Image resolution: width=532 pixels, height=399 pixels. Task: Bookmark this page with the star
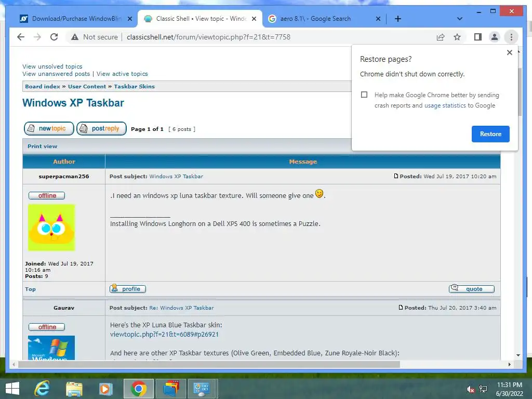(457, 37)
